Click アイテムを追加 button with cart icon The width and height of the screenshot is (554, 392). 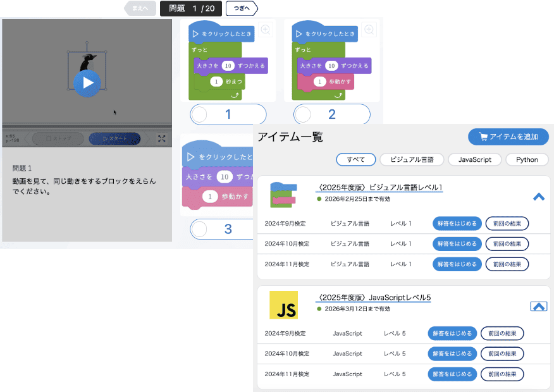point(508,137)
